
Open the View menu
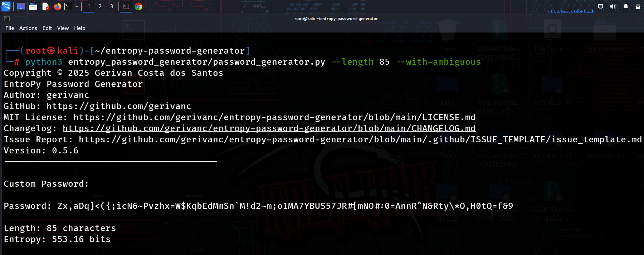coord(63,28)
